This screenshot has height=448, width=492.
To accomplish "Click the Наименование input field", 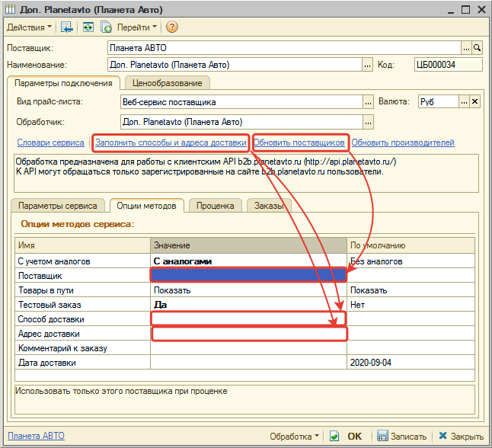I will pyautogui.click(x=235, y=65).
